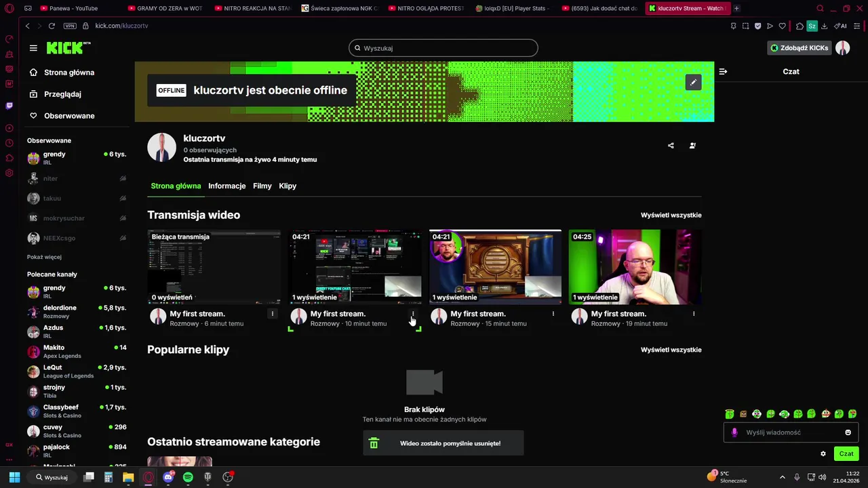Open Makito Apex Legends channel
Image resolution: width=868 pixels, height=488 pixels.
tap(77, 352)
